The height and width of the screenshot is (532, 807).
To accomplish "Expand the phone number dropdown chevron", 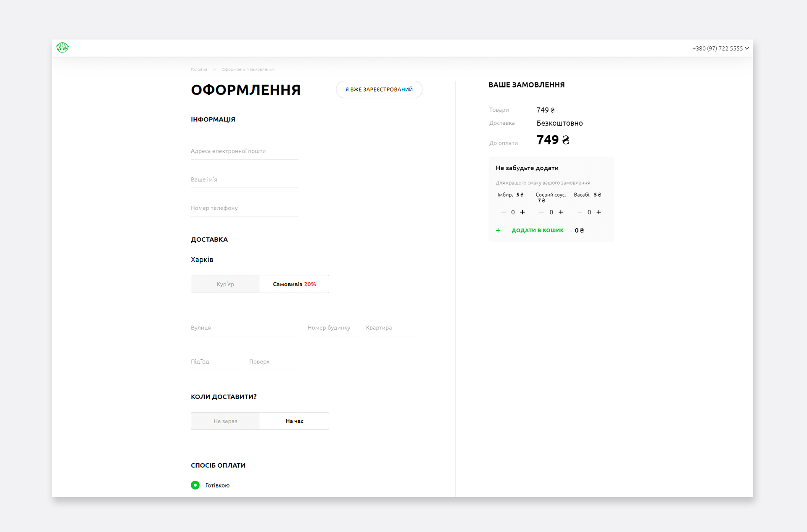I will pos(747,48).
